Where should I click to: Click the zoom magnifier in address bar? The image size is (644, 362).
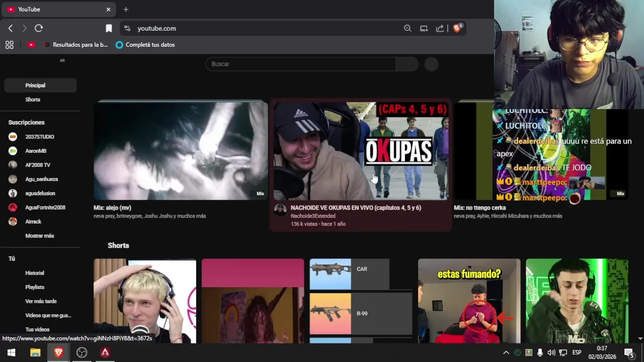(x=408, y=29)
